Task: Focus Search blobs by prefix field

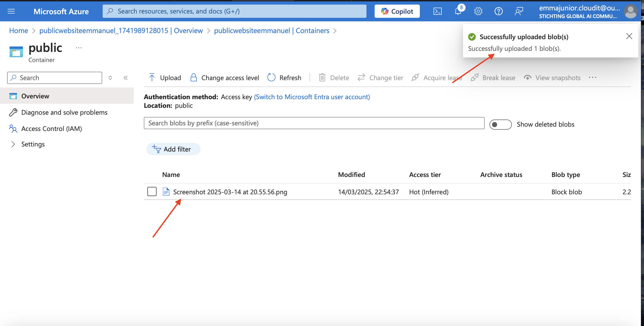Action: coord(314,123)
